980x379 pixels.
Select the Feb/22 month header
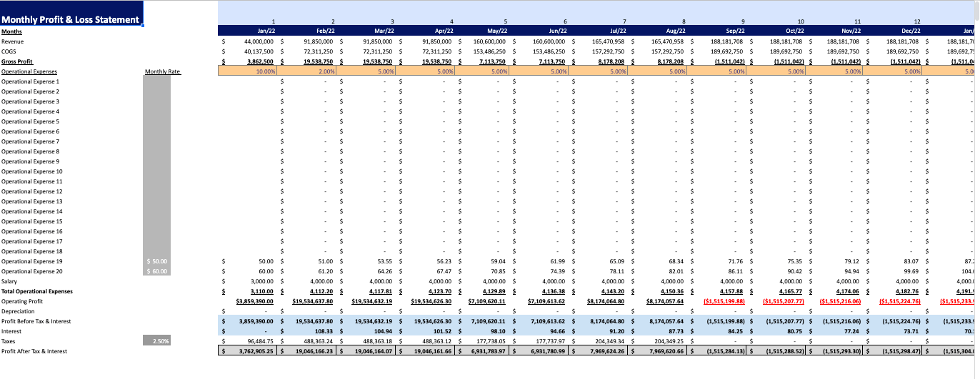pos(326,31)
